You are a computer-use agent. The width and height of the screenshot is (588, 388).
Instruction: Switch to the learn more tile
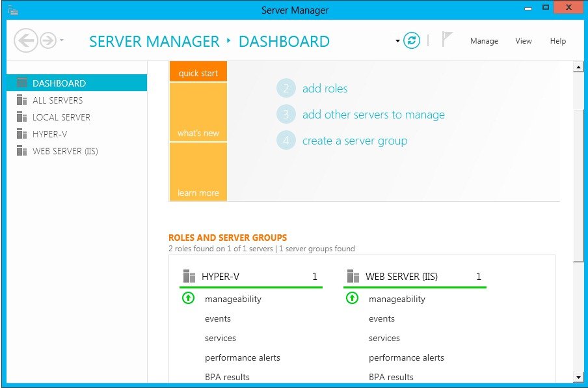tap(198, 171)
